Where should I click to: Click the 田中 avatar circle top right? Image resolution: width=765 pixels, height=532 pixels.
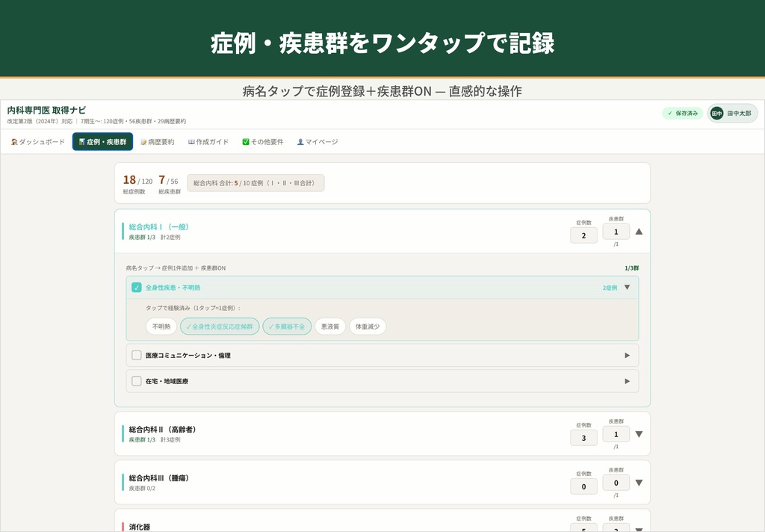coord(716,112)
